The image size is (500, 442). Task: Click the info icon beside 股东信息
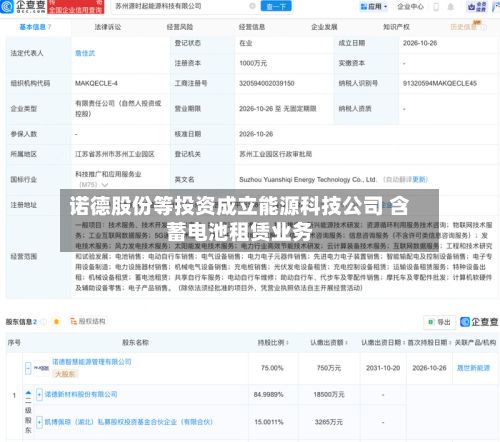(x=44, y=322)
